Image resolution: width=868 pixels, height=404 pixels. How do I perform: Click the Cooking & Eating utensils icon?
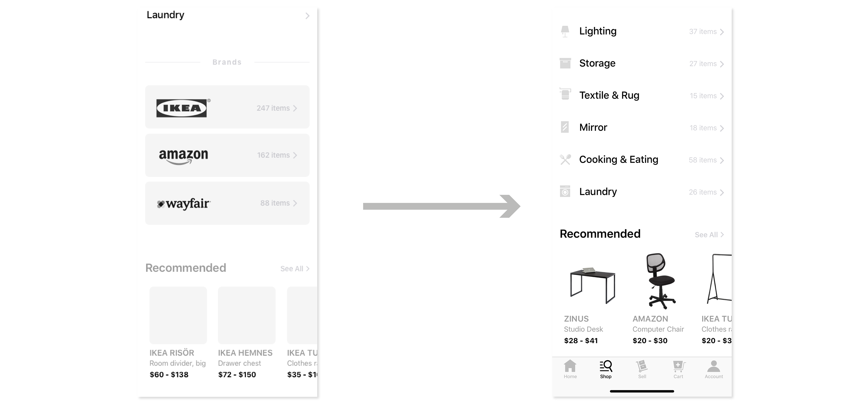tap(565, 159)
